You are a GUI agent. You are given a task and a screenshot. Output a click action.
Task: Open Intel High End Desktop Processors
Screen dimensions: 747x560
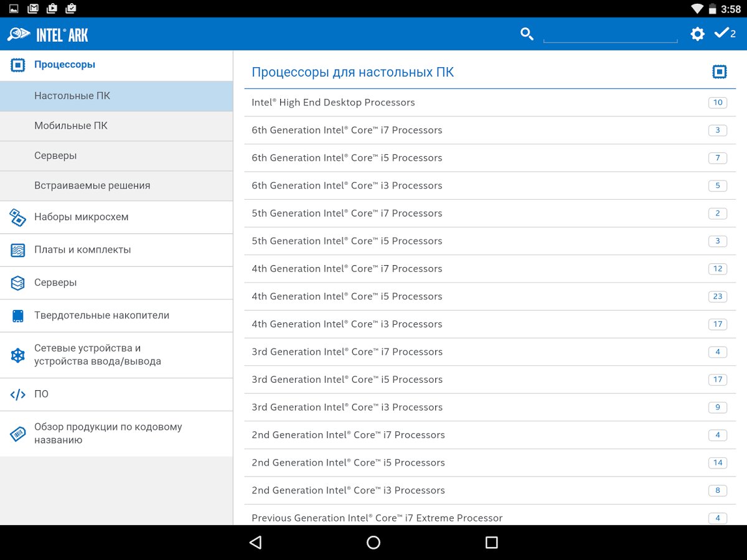[333, 103]
